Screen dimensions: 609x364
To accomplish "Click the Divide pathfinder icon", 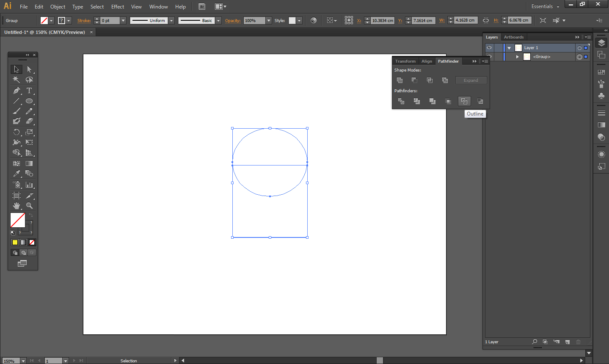I will [401, 101].
